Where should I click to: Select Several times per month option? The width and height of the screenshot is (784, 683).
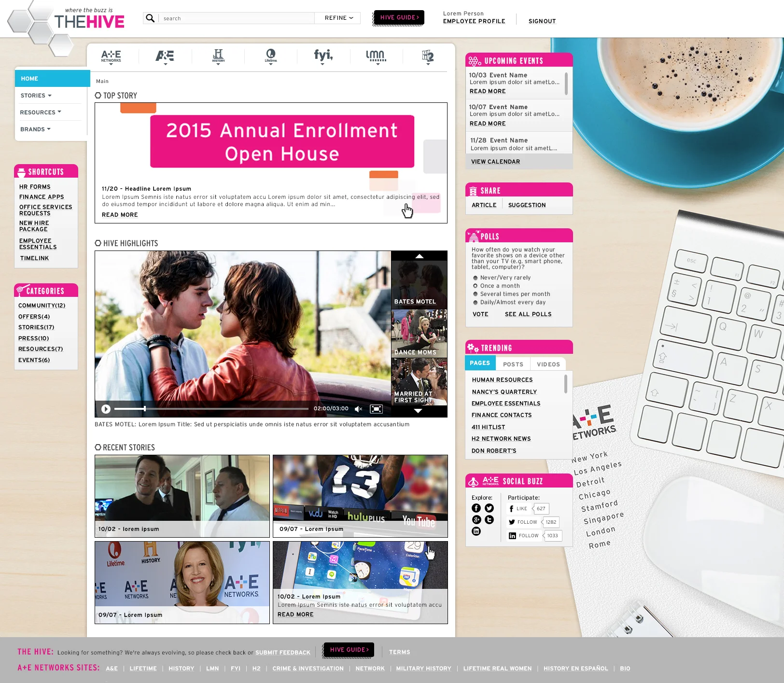pyautogui.click(x=475, y=294)
